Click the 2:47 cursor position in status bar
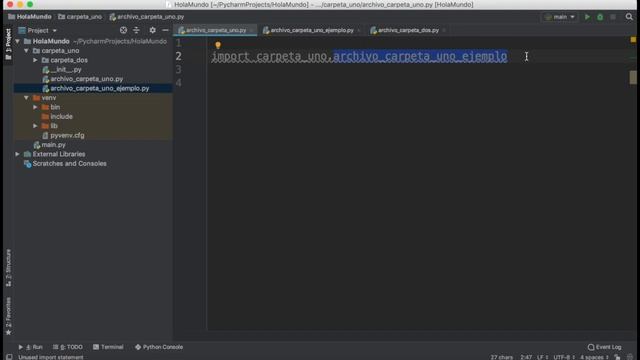The width and height of the screenshot is (640, 360). tap(526, 357)
